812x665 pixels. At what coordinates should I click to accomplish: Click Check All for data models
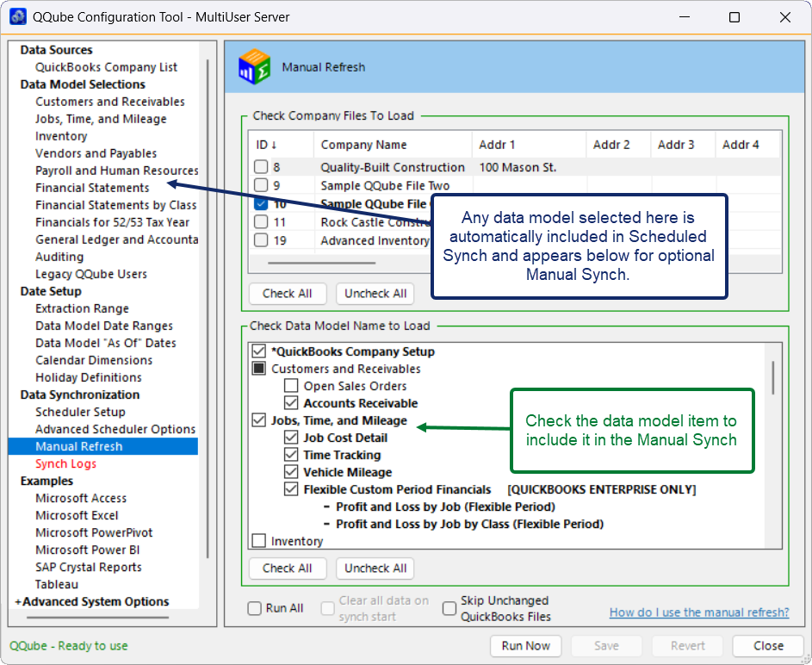point(288,569)
